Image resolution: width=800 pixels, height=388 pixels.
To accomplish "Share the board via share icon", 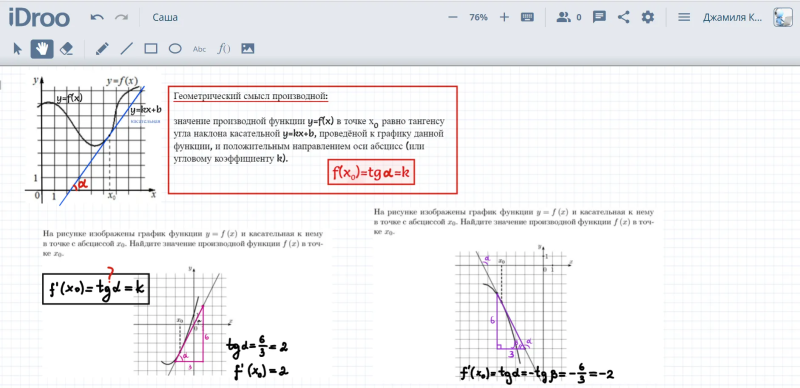I will (x=623, y=17).
